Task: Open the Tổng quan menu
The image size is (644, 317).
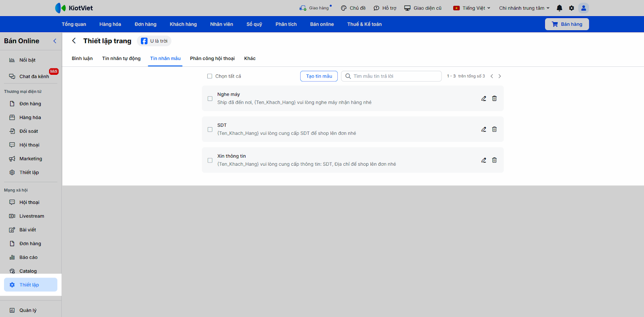Action: pos(74,24)
